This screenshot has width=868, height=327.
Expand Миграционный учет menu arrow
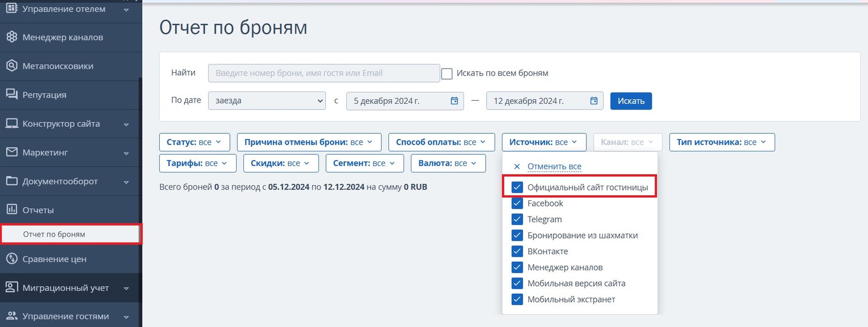click(126, 289)
